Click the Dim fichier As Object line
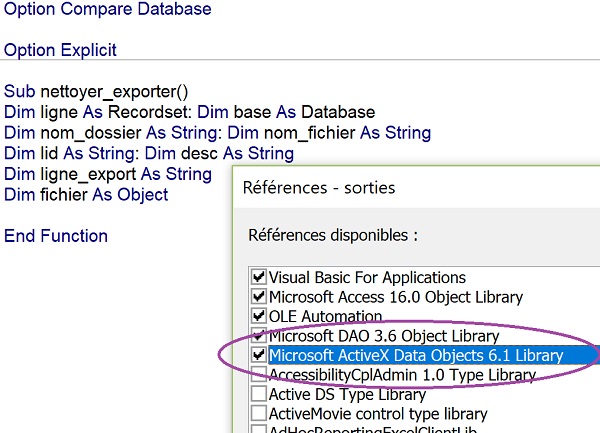 click(x=86, y=195)
